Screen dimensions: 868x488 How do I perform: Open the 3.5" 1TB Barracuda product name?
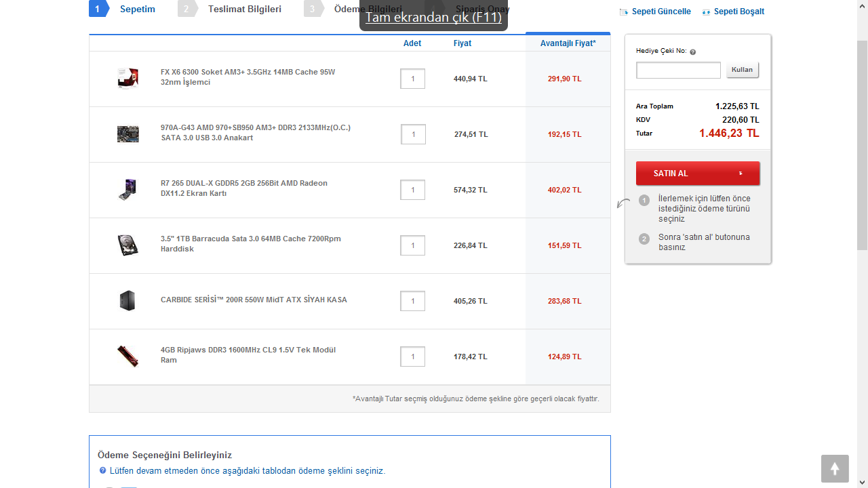[x=251, y=244]
